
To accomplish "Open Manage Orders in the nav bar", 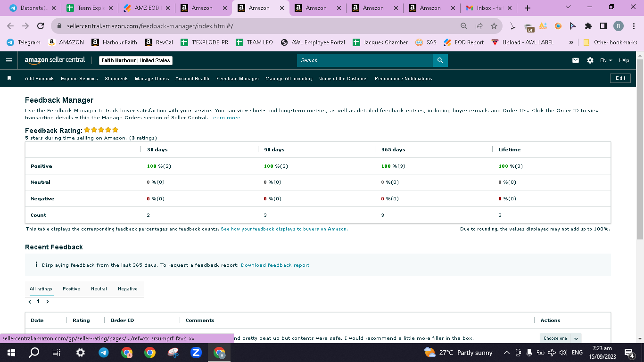I will tap(152, 79).
